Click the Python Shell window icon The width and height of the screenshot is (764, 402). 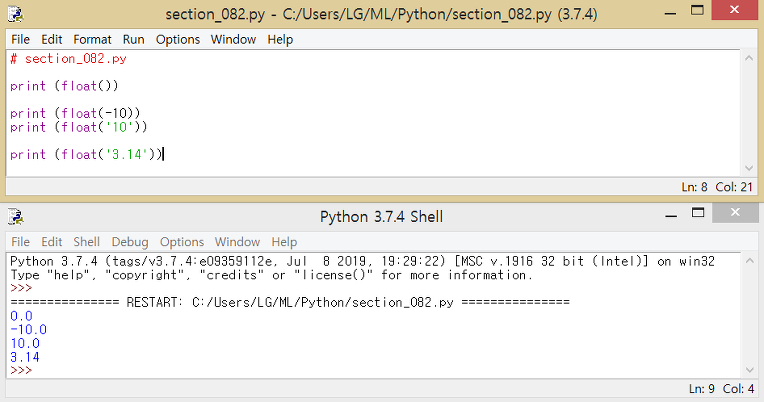click(x=16, y=216)
